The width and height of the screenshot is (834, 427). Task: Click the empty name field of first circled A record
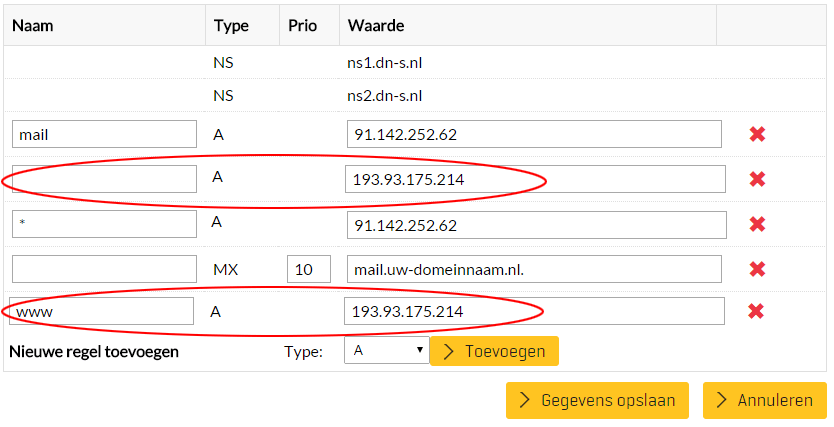104,179
